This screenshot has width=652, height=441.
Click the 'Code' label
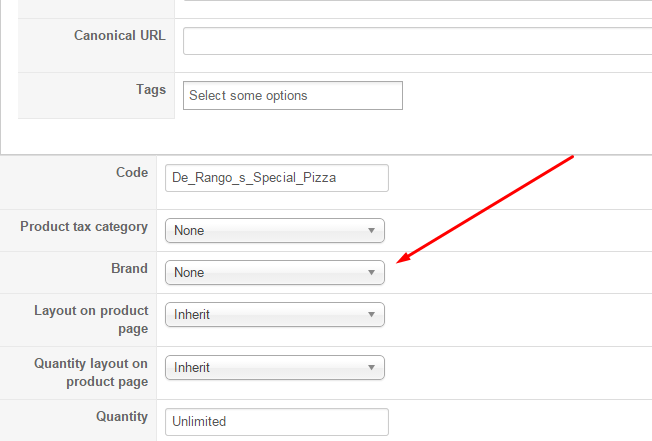pos(132,172)
